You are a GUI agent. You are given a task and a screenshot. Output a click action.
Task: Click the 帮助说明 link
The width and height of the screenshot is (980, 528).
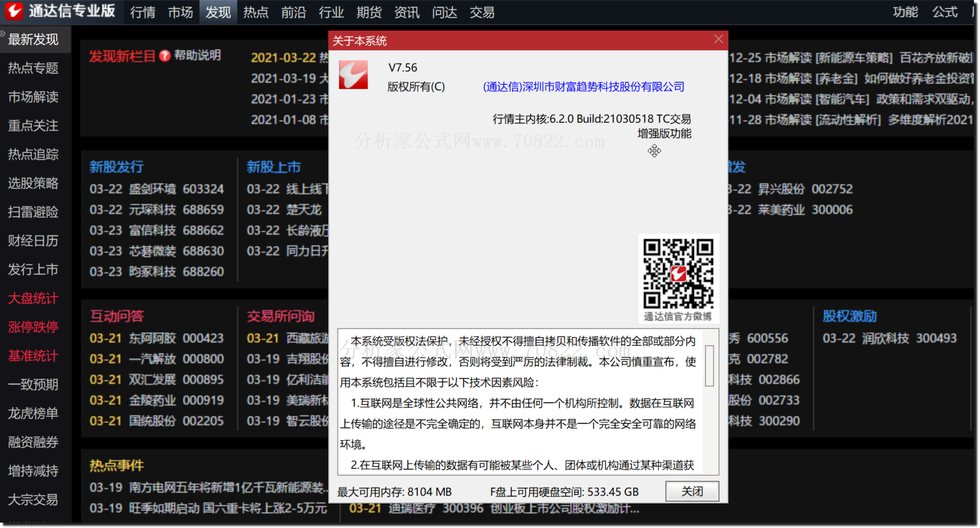click(198, 56)
